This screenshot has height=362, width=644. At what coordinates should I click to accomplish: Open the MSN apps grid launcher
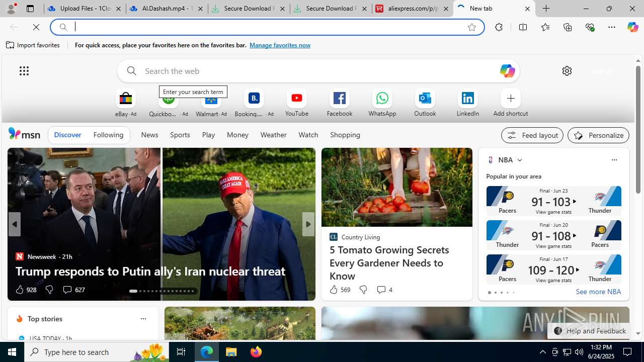point(24,71)
